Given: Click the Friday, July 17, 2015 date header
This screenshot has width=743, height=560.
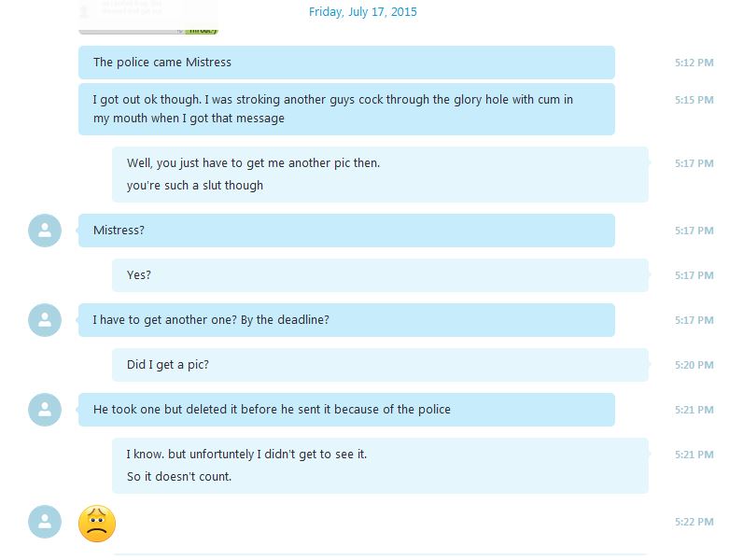Looking at the screenshot, I should [363, 12].
